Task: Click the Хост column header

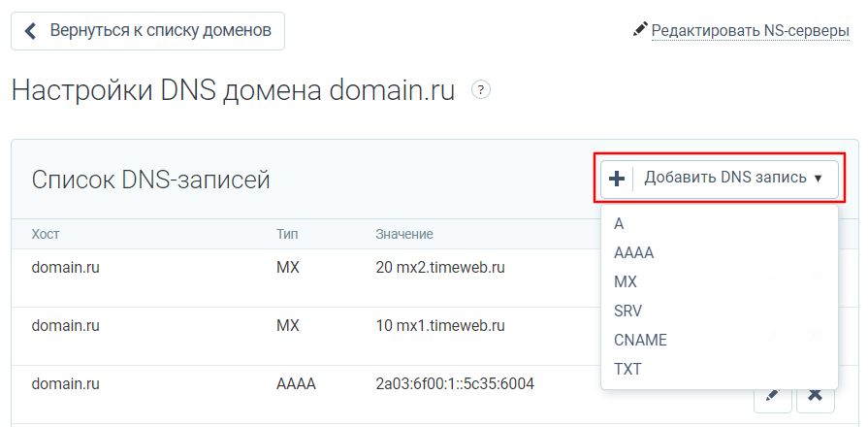Action: click(x=46, y=234)
